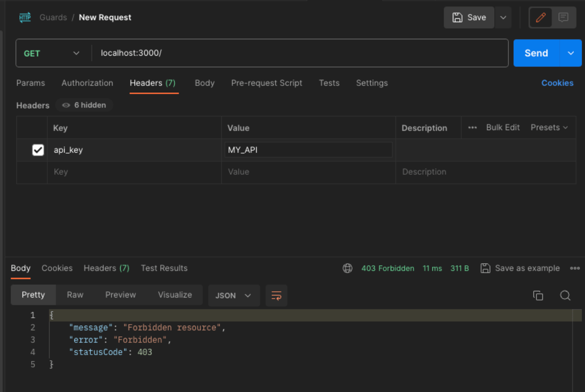Open the request Body tab
This screenshot has width=585, height=392.
(x=205, y=83)
